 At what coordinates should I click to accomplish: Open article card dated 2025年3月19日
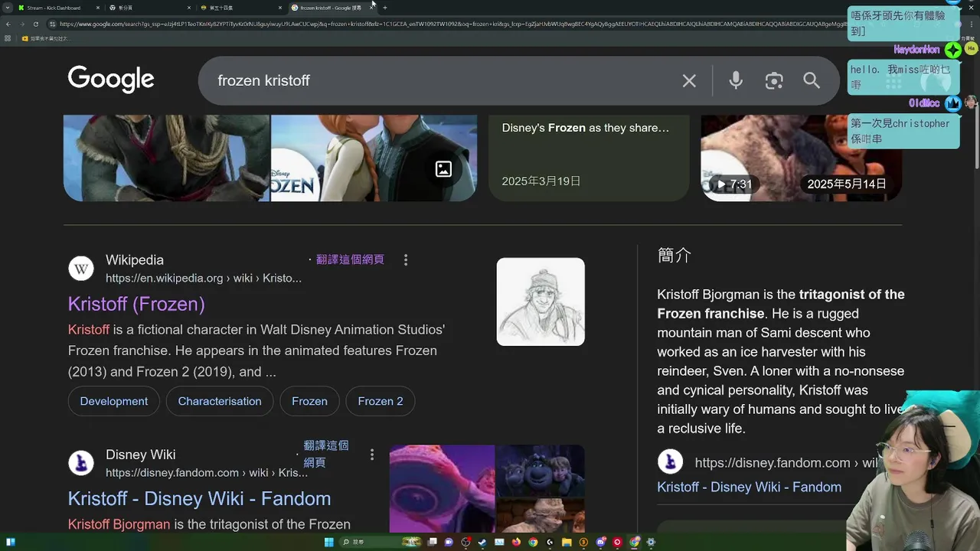(589, 158)
